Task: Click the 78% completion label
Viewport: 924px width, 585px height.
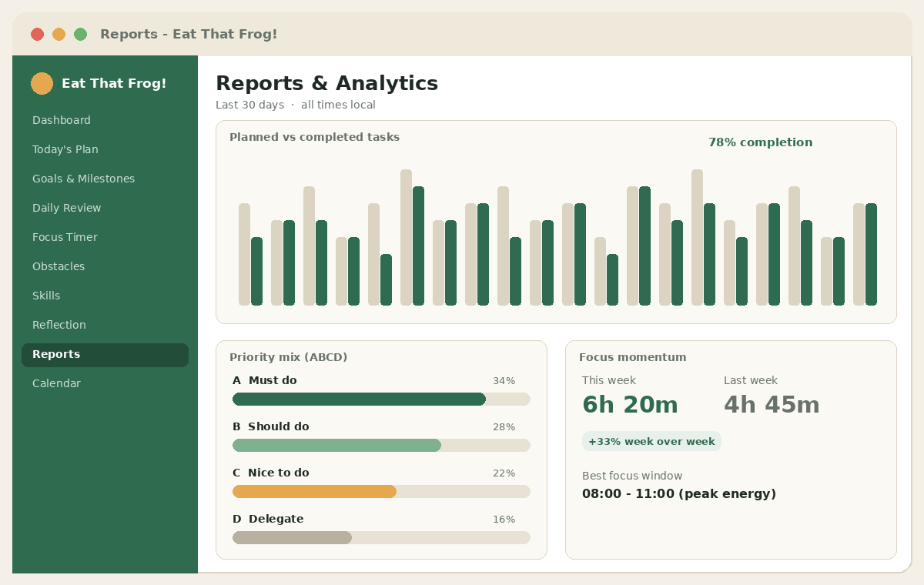Action: (760, 142)
